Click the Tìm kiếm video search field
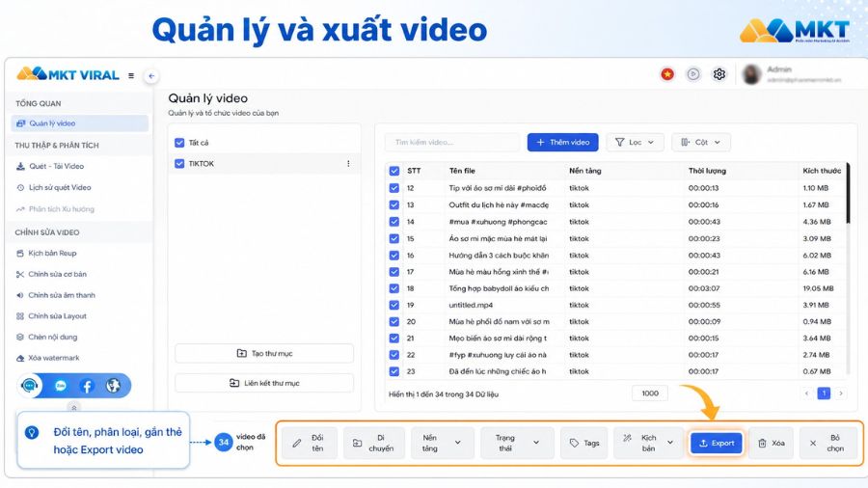This screenshot has height=488, width=868. 452,142
